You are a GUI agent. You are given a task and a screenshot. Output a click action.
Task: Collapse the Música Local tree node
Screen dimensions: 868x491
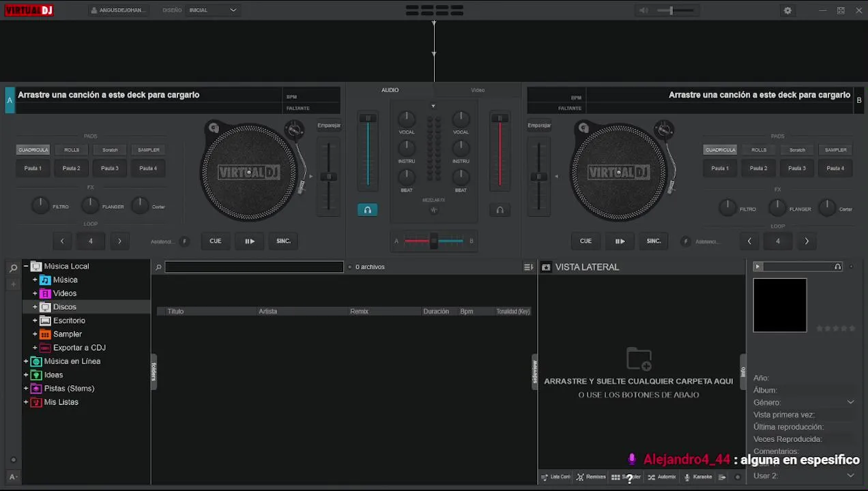coord(26,267)
